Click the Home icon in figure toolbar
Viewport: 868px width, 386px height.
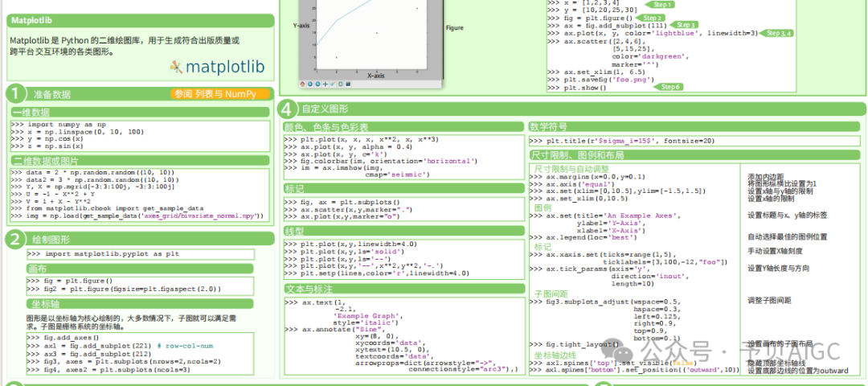pyautogui.click(x=302, y=84)
